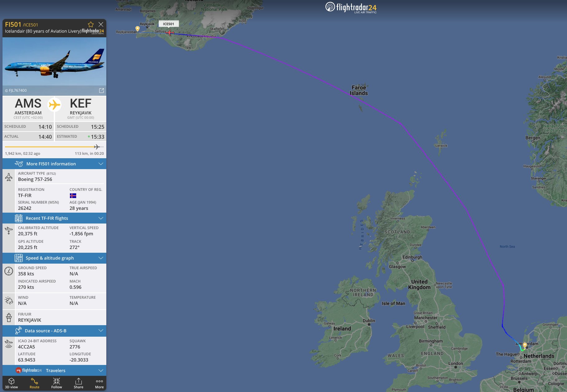Click the Amsterdam origin airport pin
Screen dimensions: 567x392
pyautogui.click(x=525, y=345)
